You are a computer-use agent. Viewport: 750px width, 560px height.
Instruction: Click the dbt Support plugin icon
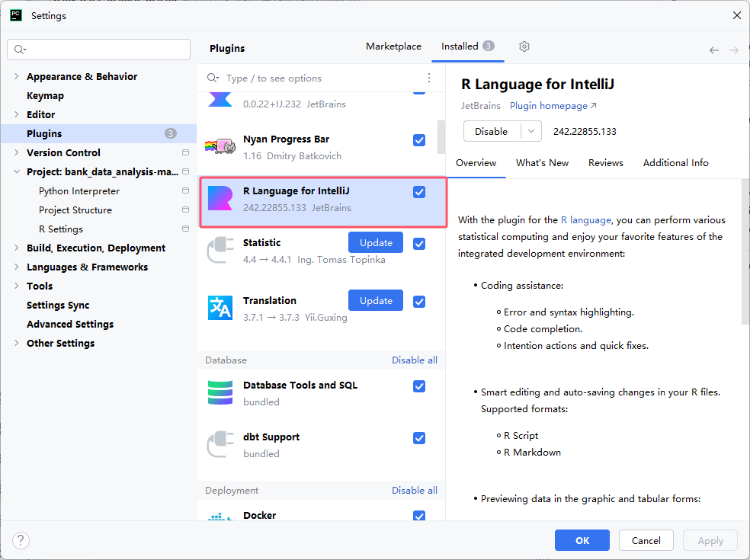pos(220,444)
